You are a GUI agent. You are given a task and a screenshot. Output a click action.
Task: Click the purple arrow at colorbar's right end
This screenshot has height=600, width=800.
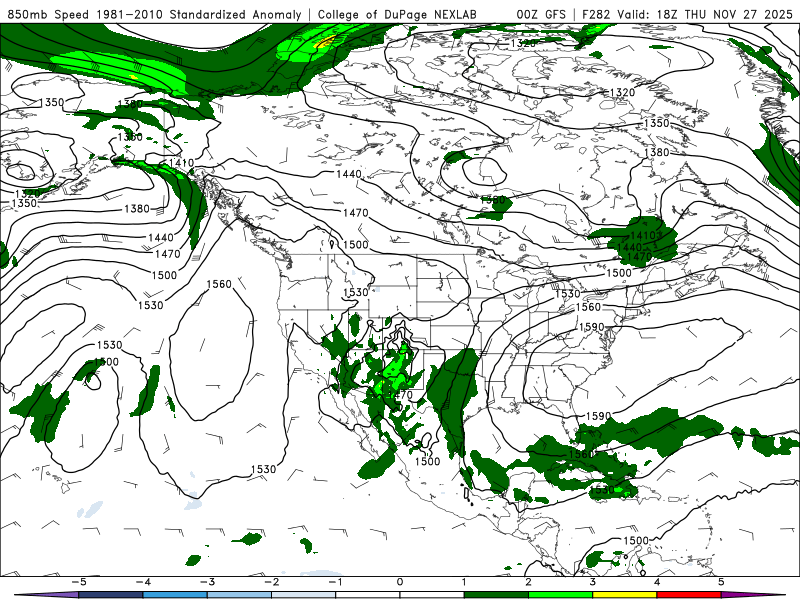point(754,595)
